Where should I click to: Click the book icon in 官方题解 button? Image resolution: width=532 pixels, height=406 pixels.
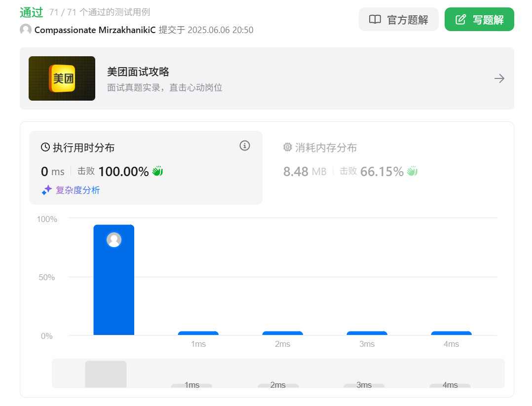pos(375,19)
